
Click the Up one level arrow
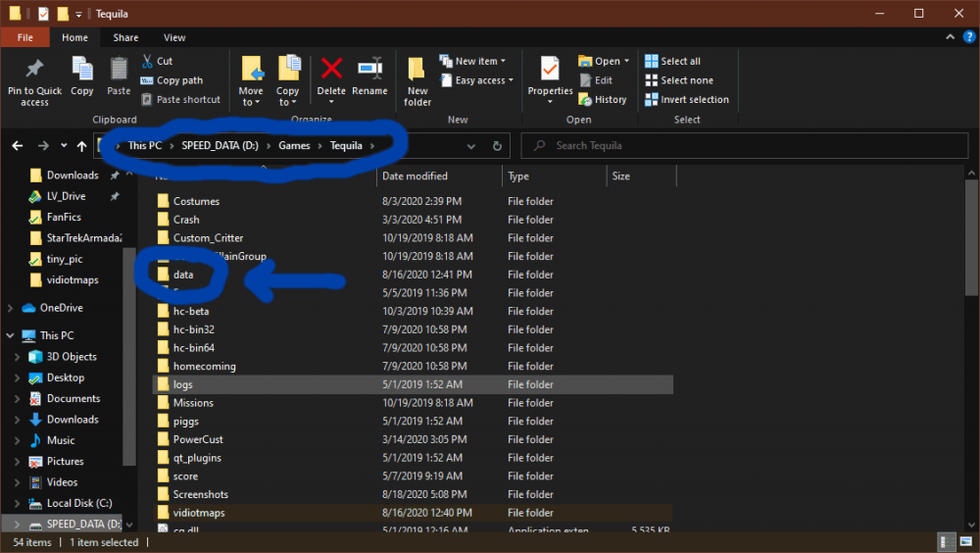(x=82, y=146)
